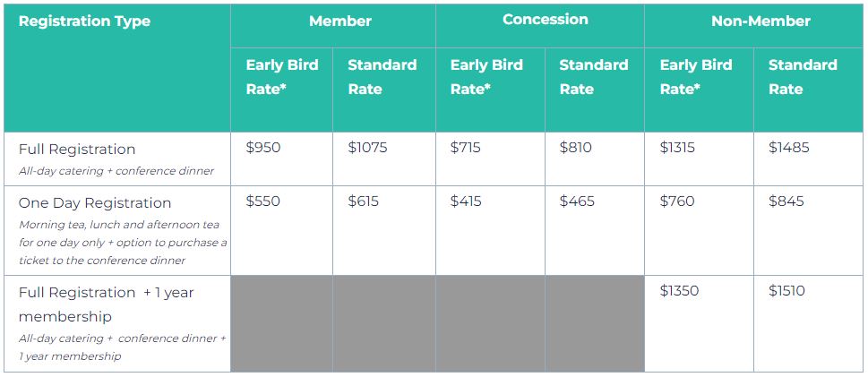Click Concession Standard Rate subheader

click(593, 77)
